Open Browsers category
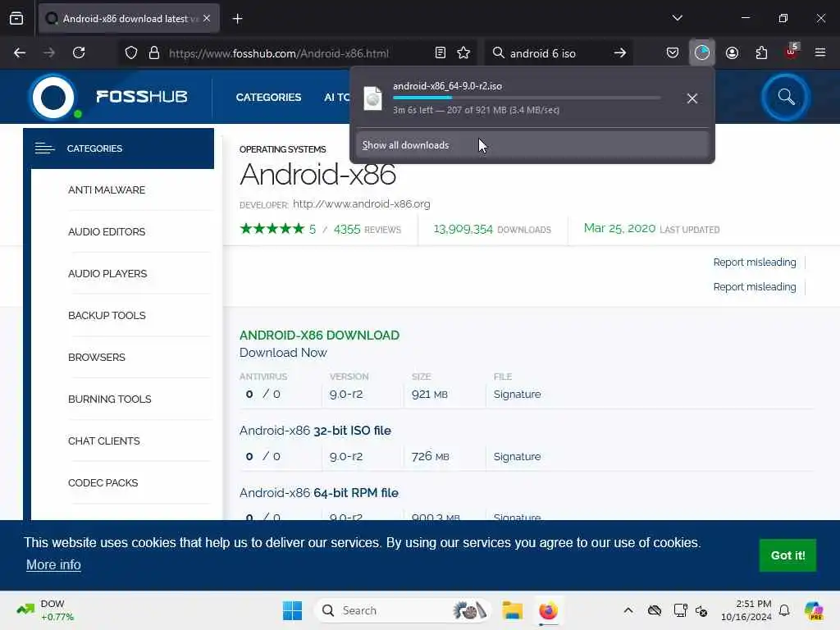The width and height of the screenshot is (840, 630). [x=97, y=358]
